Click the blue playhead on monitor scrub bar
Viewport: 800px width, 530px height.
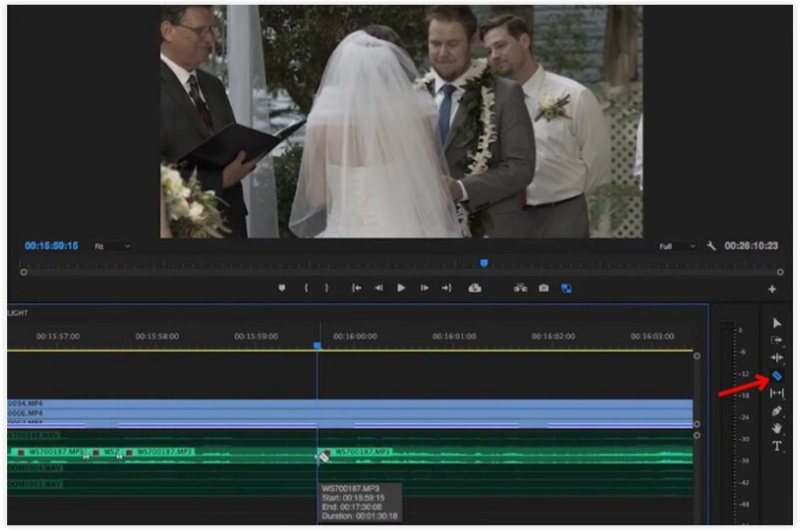pos(484,264)
